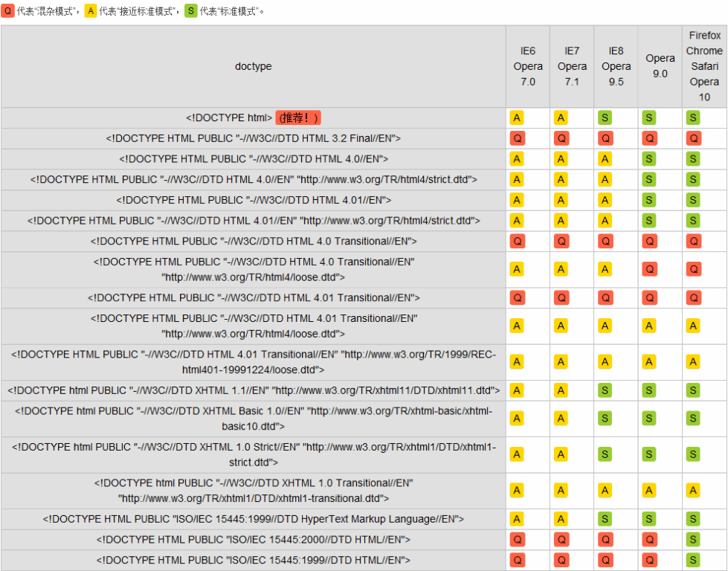Click the red Q legend icon for 混杂模式
This screenshot has height=571, width=728.
click(7, 10)
